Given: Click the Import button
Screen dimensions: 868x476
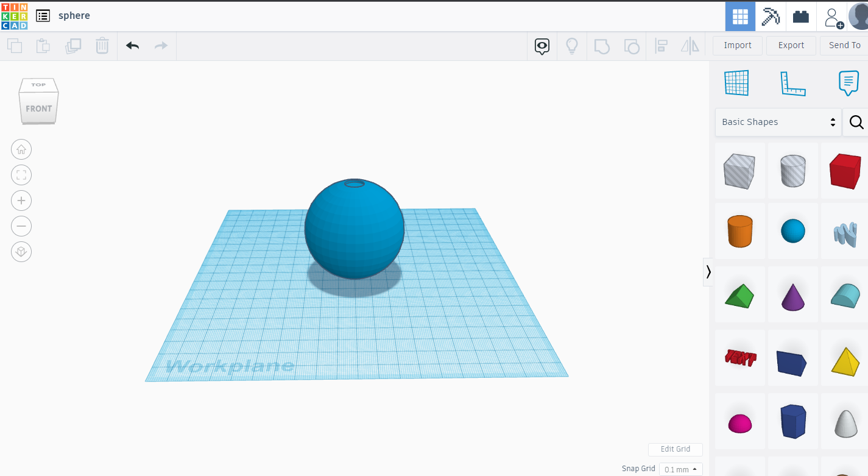Looking at the screenshot, I should (x=738, y=45).
